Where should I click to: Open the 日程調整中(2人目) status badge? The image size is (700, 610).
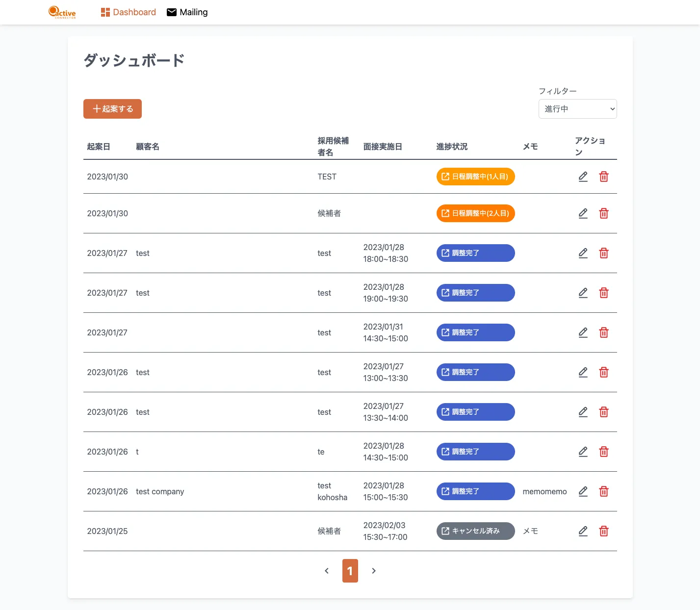click(475, 213)
